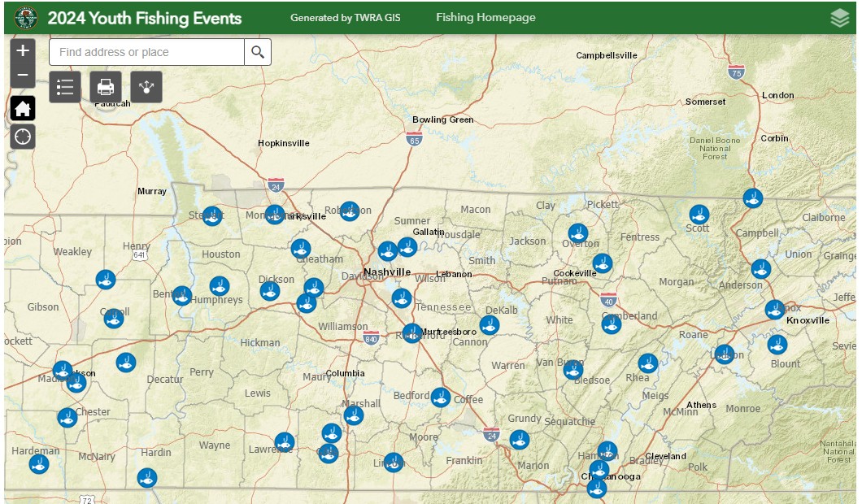862x504 pixels.
Task: Focus the Find address or place field
Action: (x=146, y=52)
